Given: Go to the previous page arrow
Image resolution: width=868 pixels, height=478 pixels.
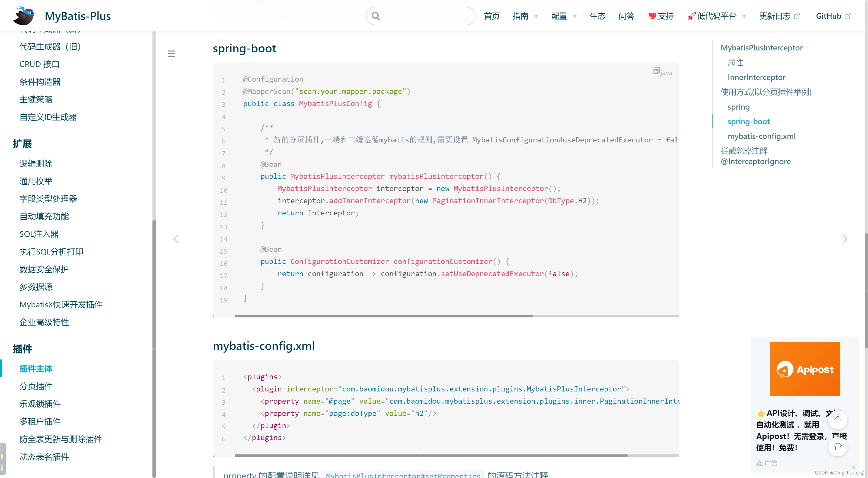Looking at the screenshot, I should pos(176,239).
